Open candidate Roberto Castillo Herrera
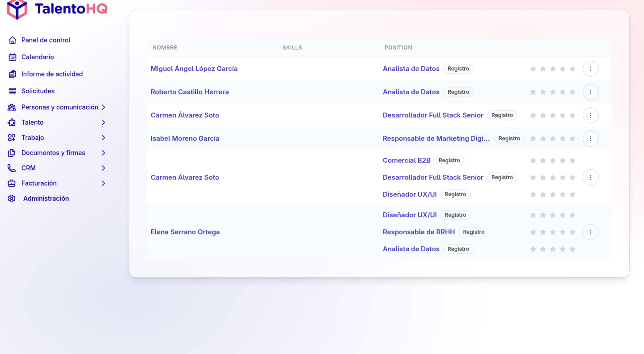 [x=190, y=92]
